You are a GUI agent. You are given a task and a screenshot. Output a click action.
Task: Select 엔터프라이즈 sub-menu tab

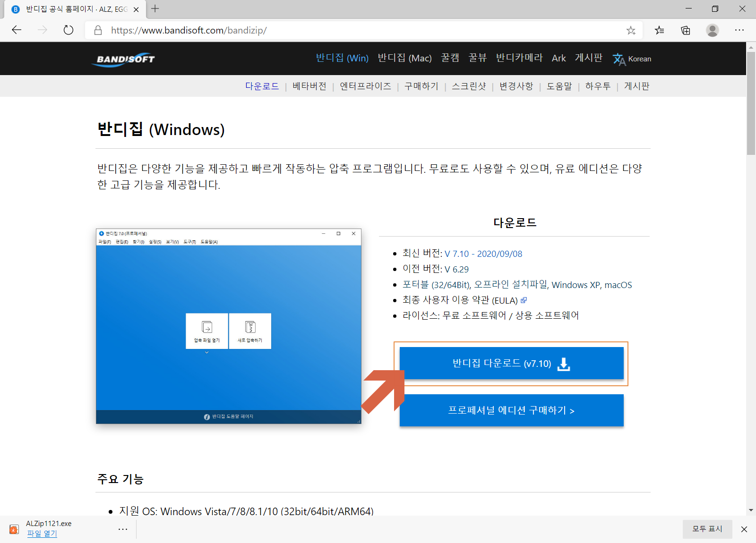point(366,86)
